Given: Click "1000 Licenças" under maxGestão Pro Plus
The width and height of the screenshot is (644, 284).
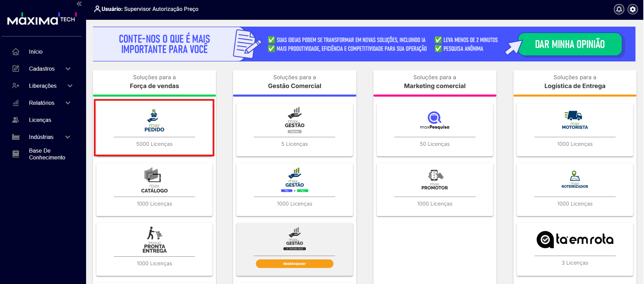Looking at the screenshot, I should (x=294, y=204).
